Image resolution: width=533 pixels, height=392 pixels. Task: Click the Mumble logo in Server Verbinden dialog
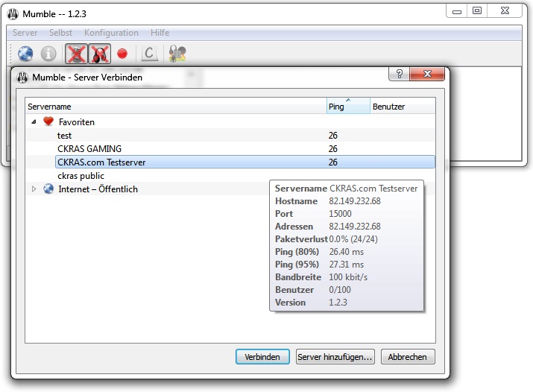click(x=23, y=78)
